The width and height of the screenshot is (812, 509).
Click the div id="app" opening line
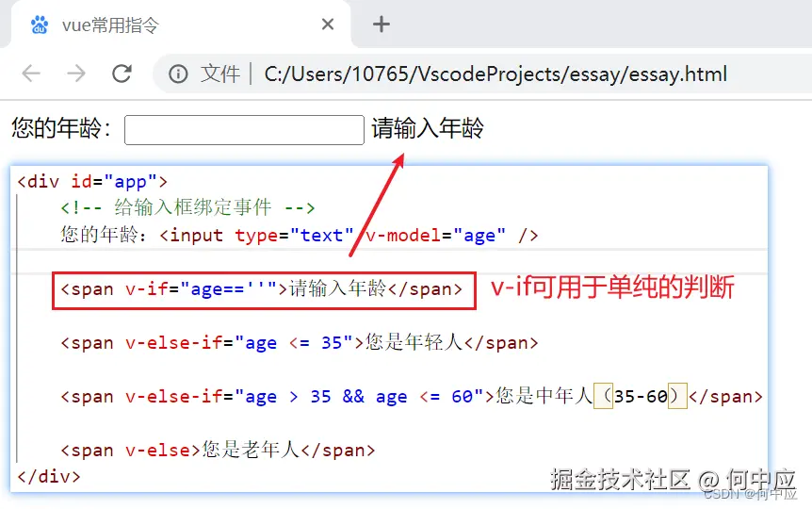click(x=92, y=182)
